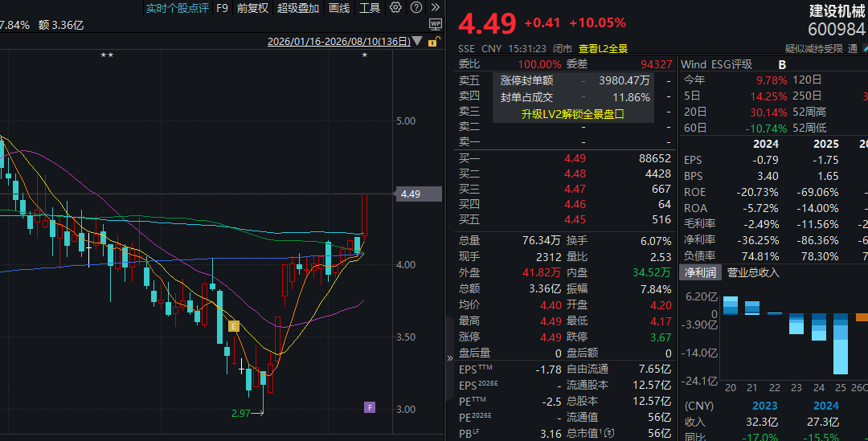Click the 换手 value 6.07%
Image resolution: width=868 pixels, height=441 pixels.
(x=656, y=241)
